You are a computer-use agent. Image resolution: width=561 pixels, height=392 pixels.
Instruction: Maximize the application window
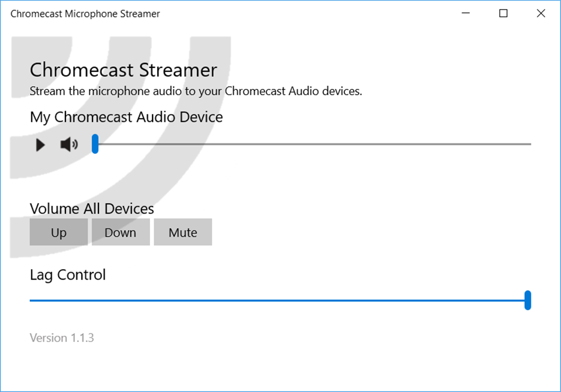[x=503, y=14]
